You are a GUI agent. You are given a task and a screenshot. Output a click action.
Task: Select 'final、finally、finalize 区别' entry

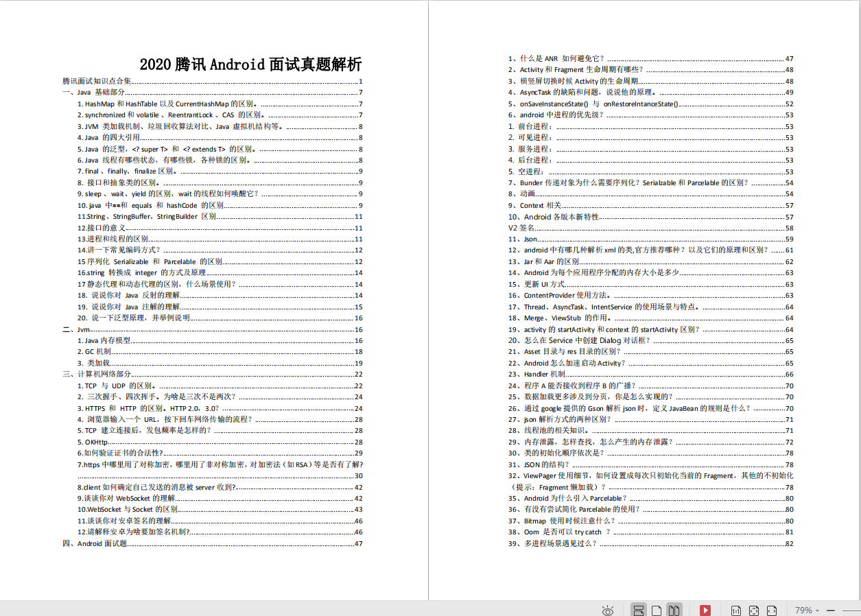[220, 171]
